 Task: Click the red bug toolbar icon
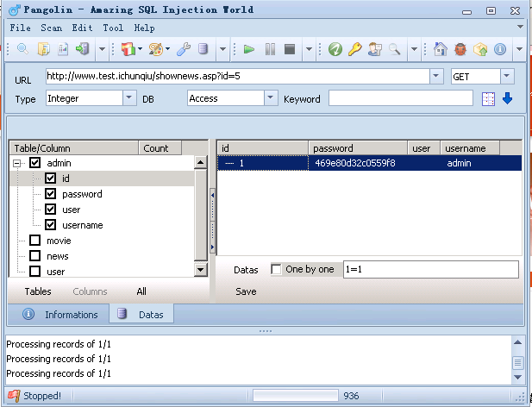coord(460,49)
